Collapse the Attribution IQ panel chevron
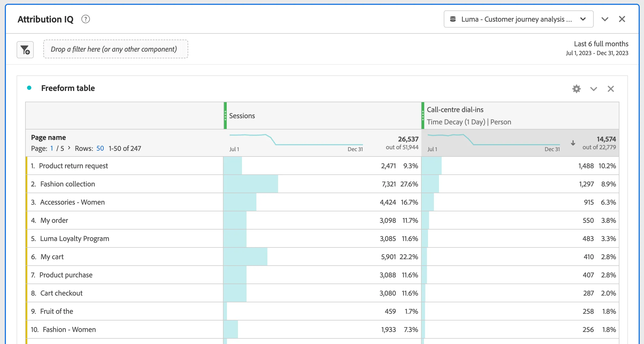Viewport: 644px width, 344px height. [x=605, y=19]
